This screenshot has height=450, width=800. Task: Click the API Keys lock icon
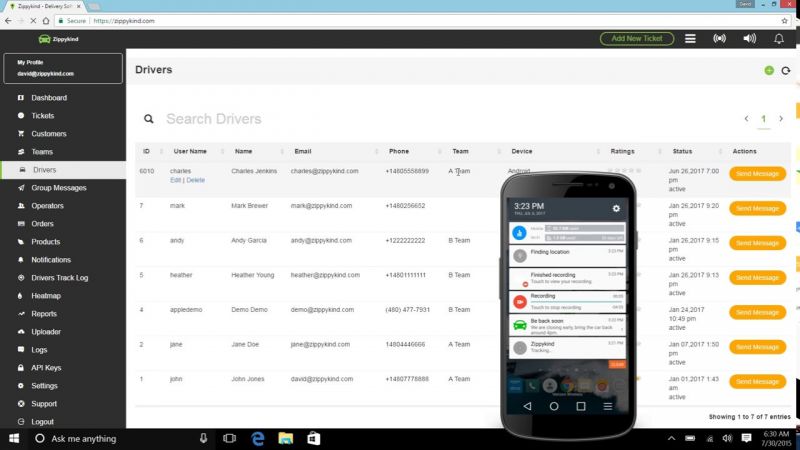coord(21,368)
